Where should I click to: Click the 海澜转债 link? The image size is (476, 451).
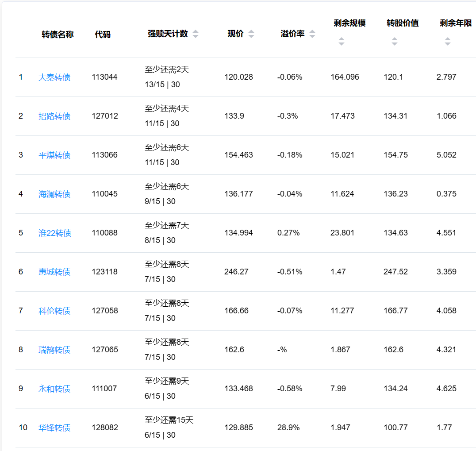point(54,194)
